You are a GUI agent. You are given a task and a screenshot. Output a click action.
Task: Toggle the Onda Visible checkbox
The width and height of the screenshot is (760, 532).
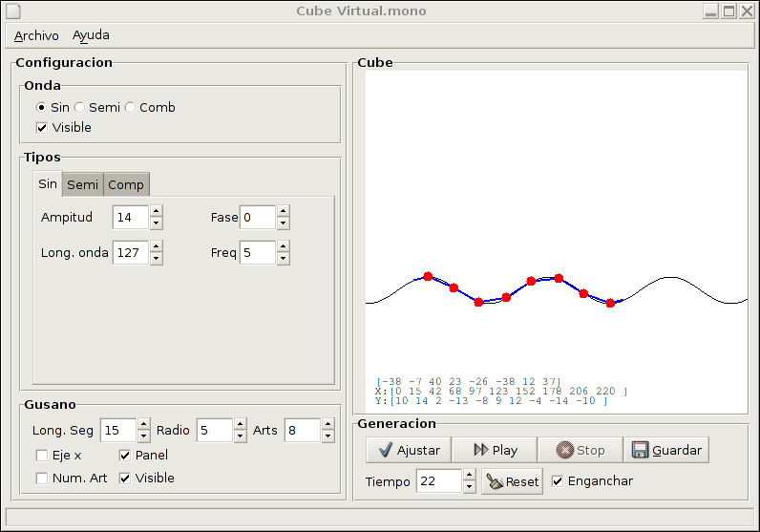point(42,127)
